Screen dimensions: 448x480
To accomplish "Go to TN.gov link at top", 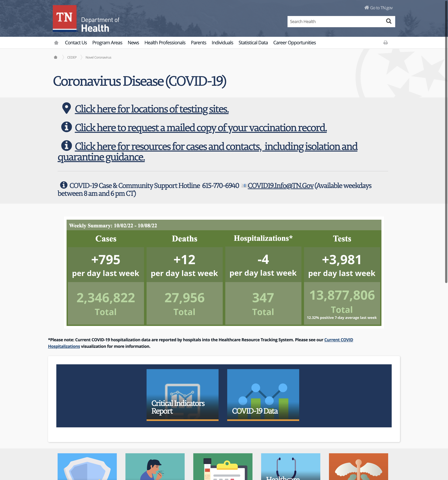I will click(381, 8).
